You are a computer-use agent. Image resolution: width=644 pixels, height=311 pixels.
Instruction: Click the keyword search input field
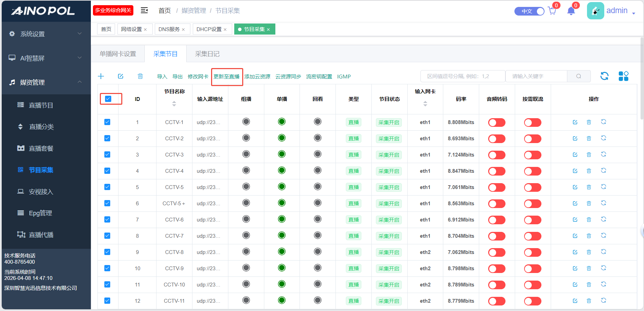(x=536, y=76)
